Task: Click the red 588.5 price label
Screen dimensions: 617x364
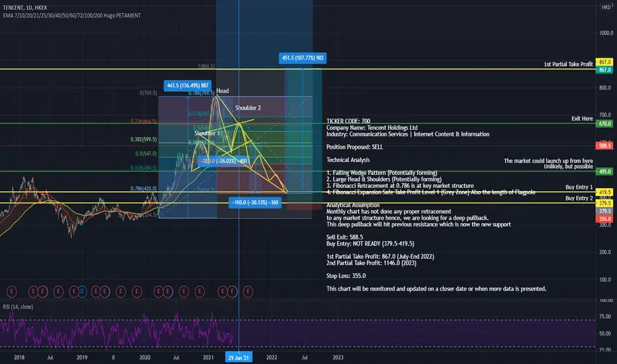Action: click(604, 146)
